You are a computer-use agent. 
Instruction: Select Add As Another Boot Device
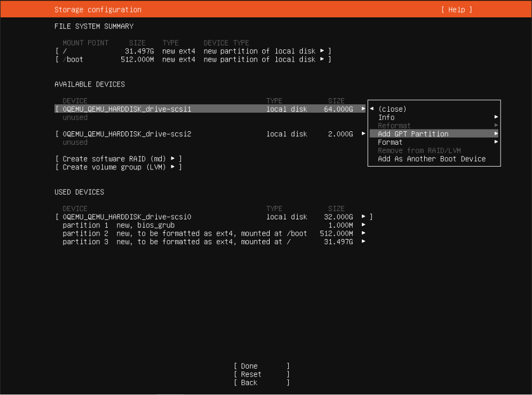click(431, 159)
